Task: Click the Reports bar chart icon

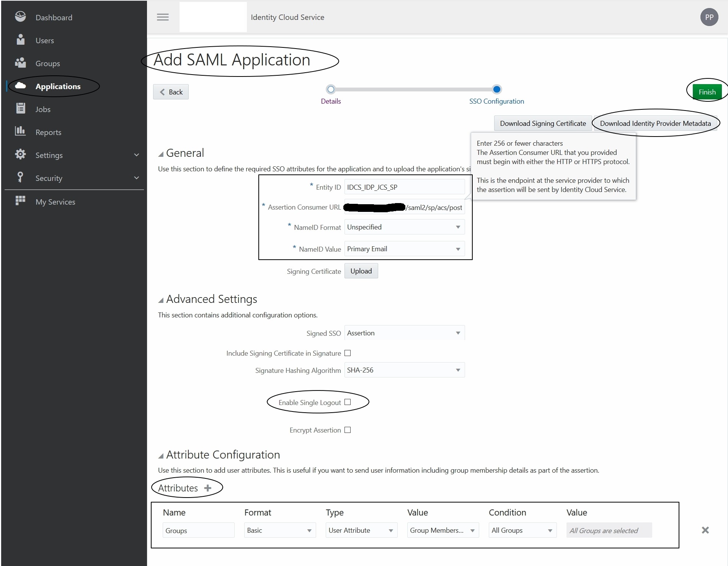Action: [20, 131]
